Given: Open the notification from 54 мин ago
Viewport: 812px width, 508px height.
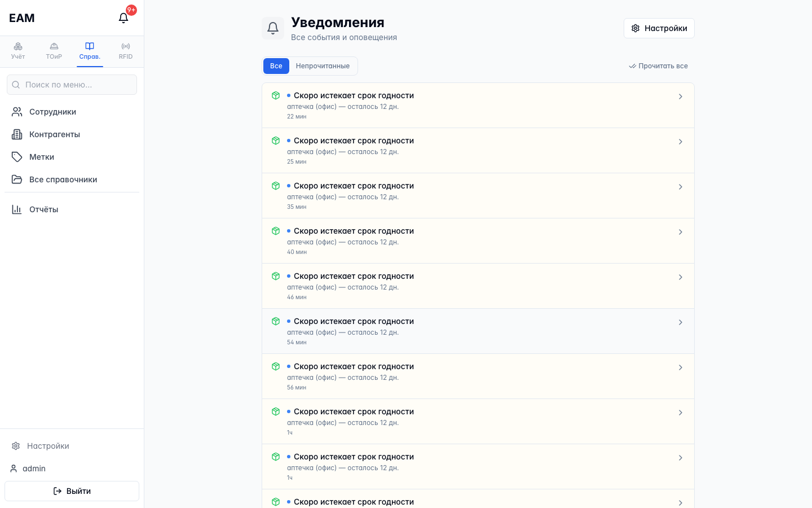Looking at the screenshot, I should pyautogui.click(x=478, y=331).
